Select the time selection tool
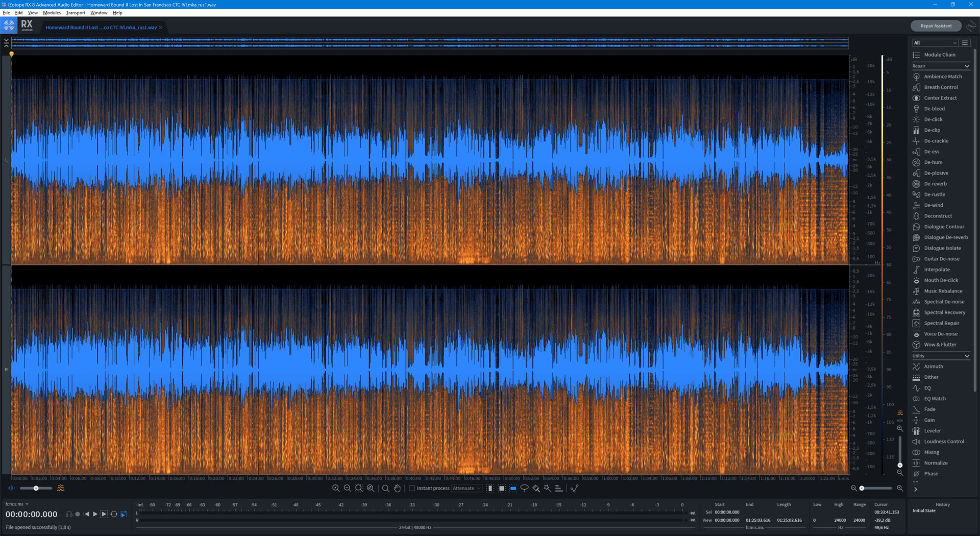 click(x=490, y=489)
